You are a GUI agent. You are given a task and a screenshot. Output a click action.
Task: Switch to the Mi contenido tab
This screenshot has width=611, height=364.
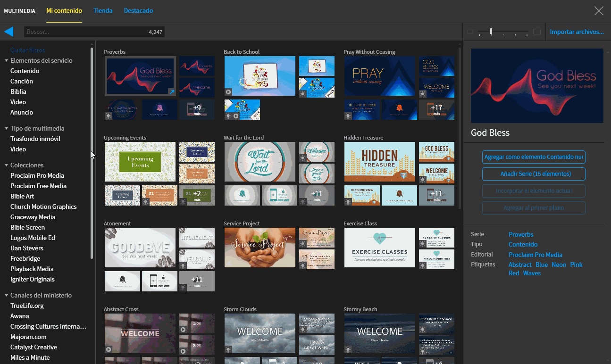(x=64, y=10)
